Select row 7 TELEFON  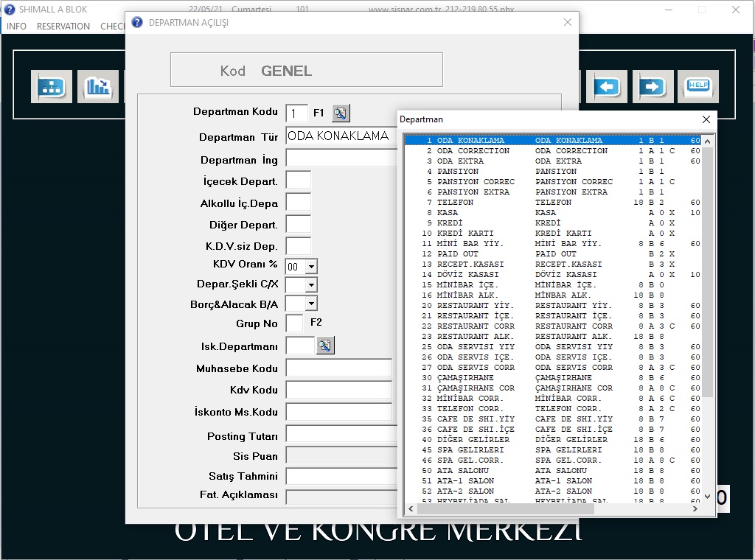pyautogui.click(x=552, y=203)
